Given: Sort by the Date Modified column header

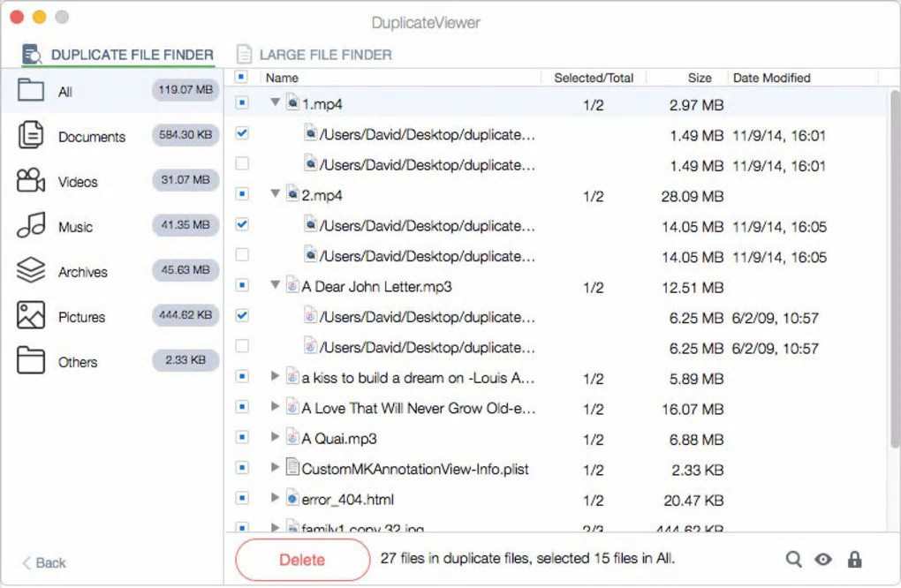Looking at the screenshot, I should coord(772,78).
